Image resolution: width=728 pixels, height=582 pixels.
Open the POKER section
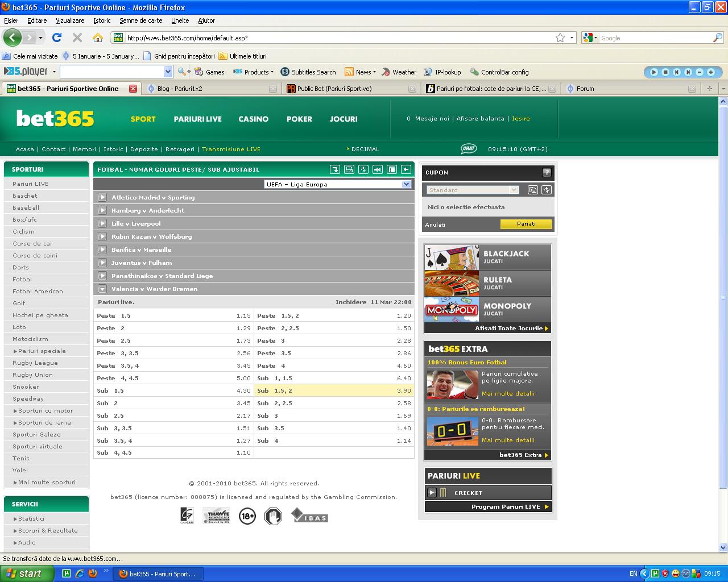[299, 119]
